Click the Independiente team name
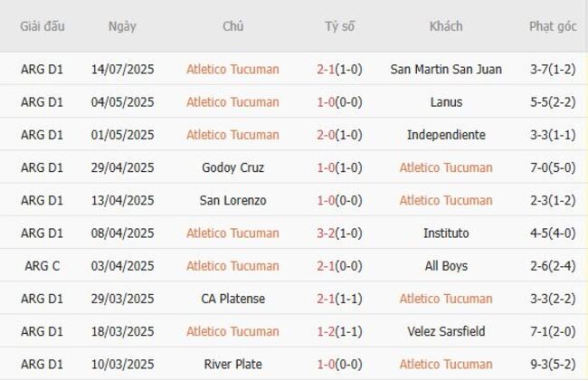This screenshot has height=381, width=588. point(446,135)
